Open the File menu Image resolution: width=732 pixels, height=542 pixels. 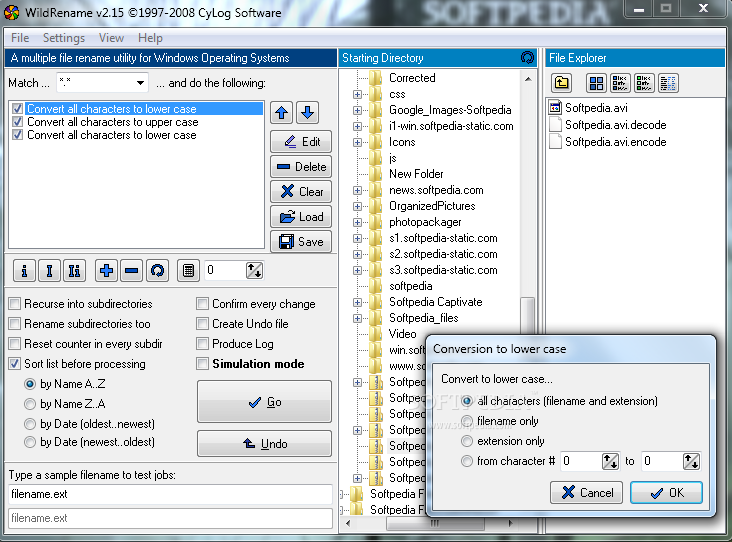pos(20,38)
